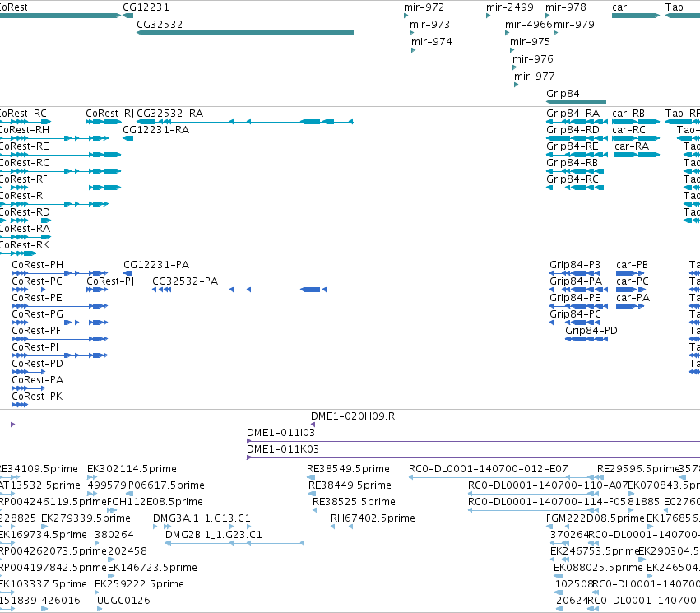The image size is (700, 613).
Task: Select the EK088025.5prime EST label
Action: tap(598, 568)
